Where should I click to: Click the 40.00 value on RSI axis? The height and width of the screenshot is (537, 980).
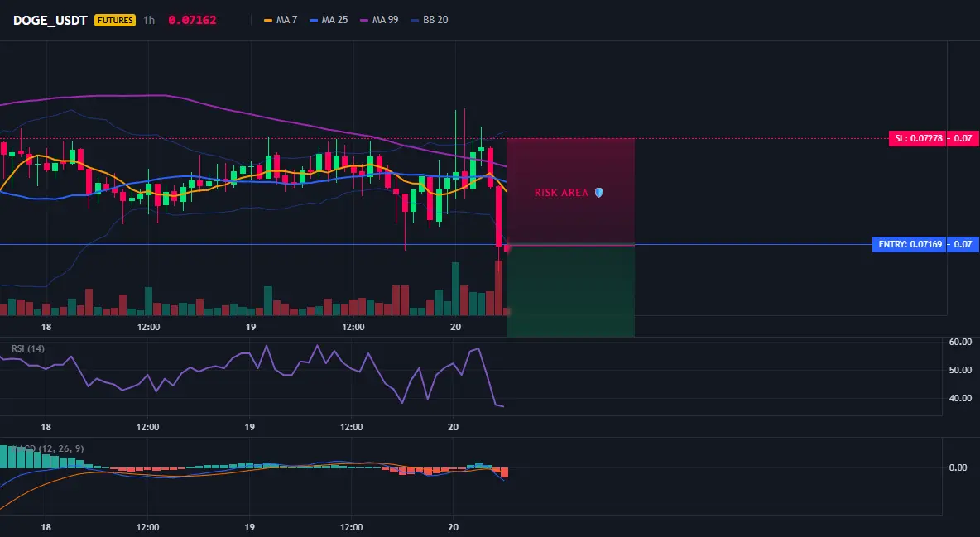pyautogui.click(x=960, y=398)
